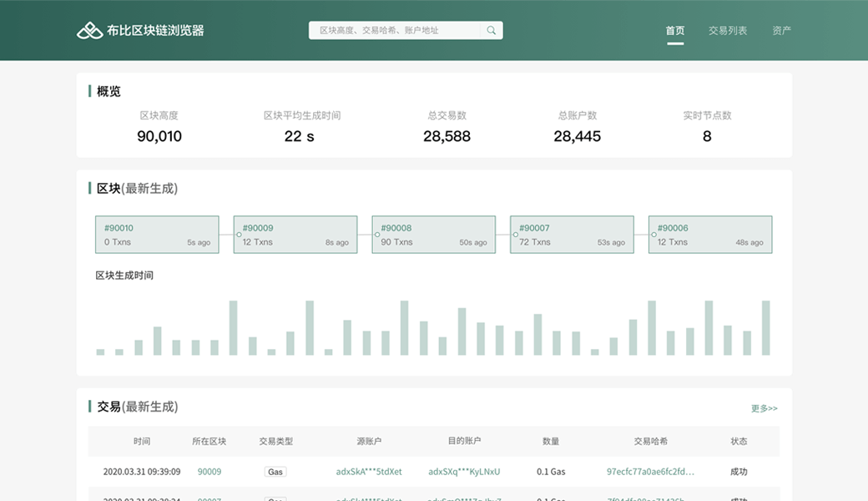
Task: Switch to the 首页 tab
Action: click(x=675, y=31)
